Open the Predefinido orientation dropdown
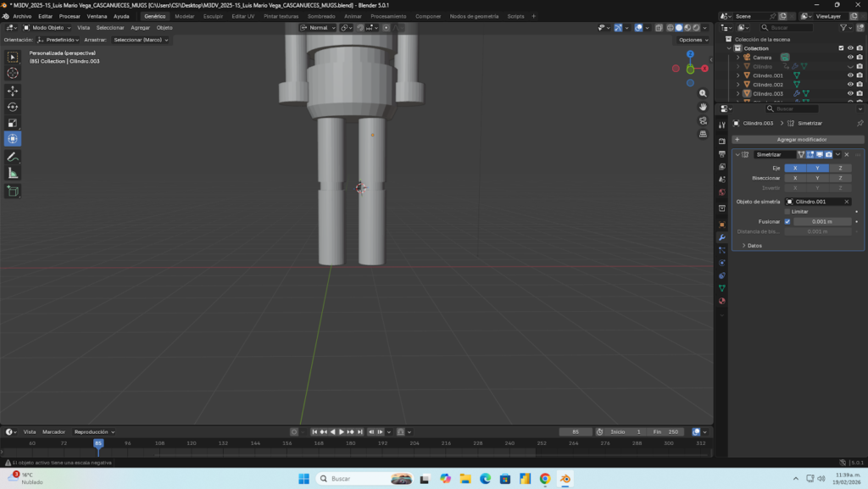The width and height of the screenshot is (868, 489). click(61, 40)
